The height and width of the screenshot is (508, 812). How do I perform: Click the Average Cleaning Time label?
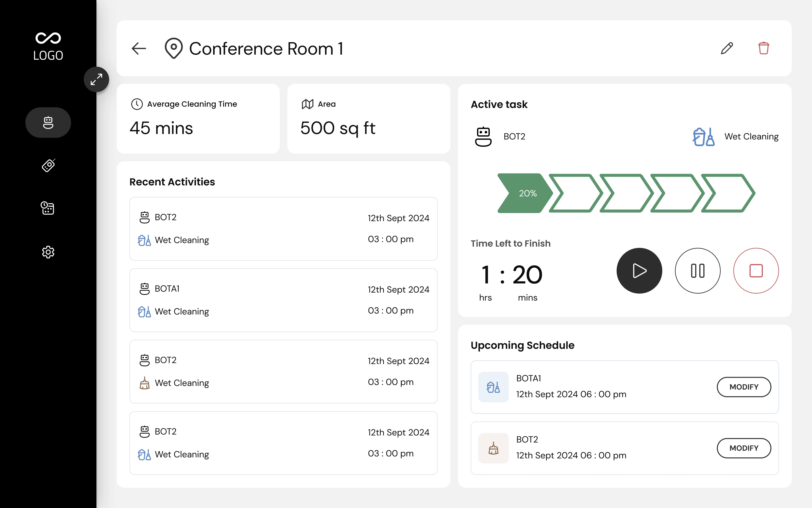[x=192, y=104]
